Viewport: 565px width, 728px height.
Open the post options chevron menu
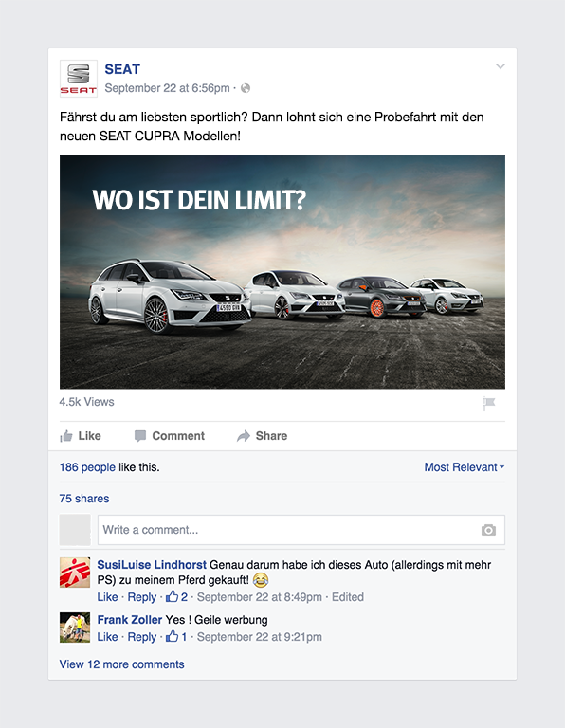500,66
